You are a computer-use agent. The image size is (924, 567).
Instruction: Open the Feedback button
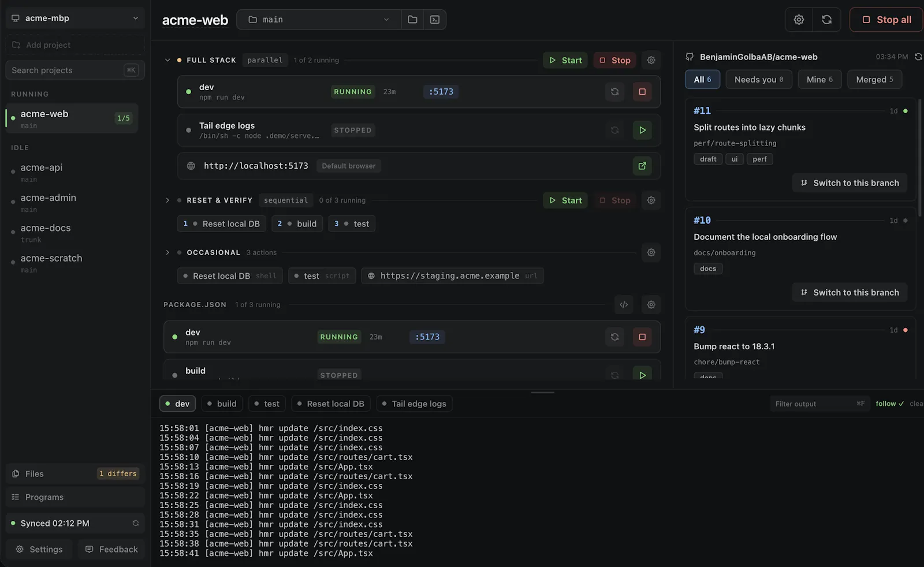111,549
